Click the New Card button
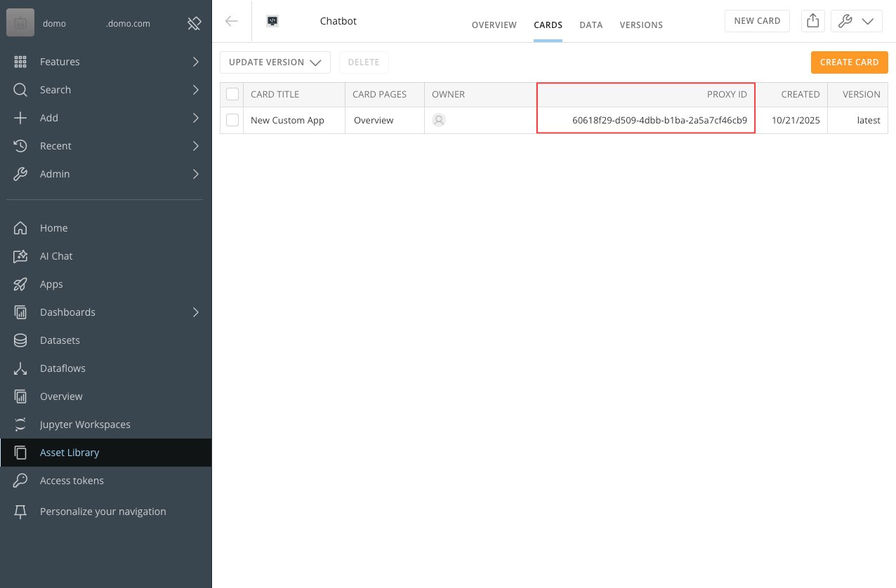 [x=757, y=21]
